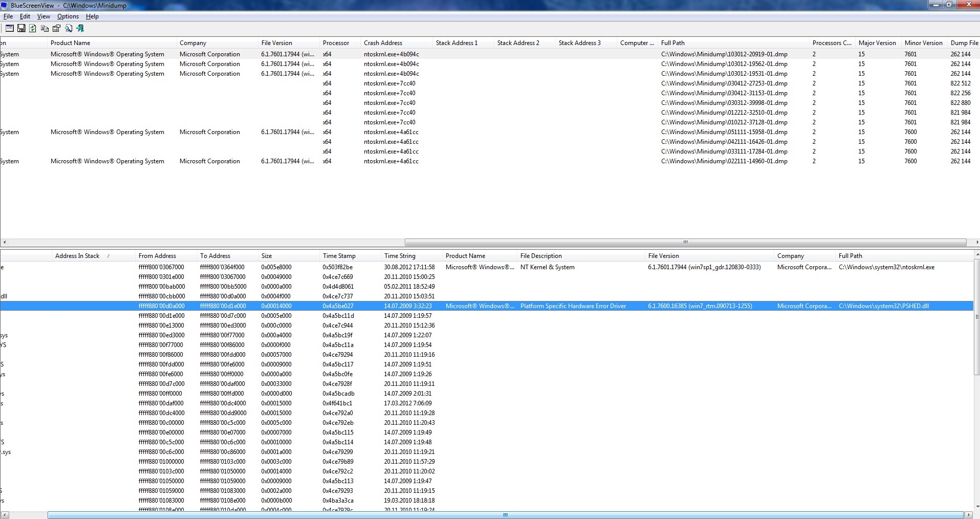Click the Time Stamp column header

(350, 256)
